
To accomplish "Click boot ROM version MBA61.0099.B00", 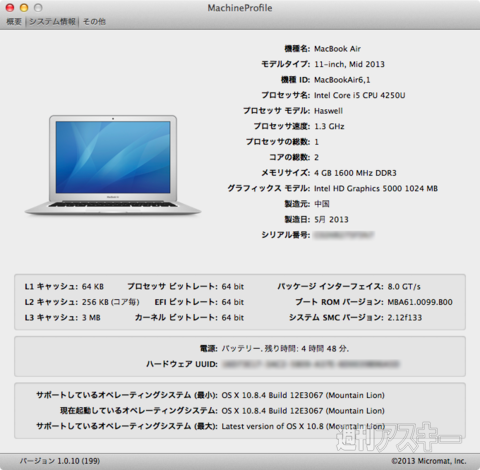I will 420,302.
